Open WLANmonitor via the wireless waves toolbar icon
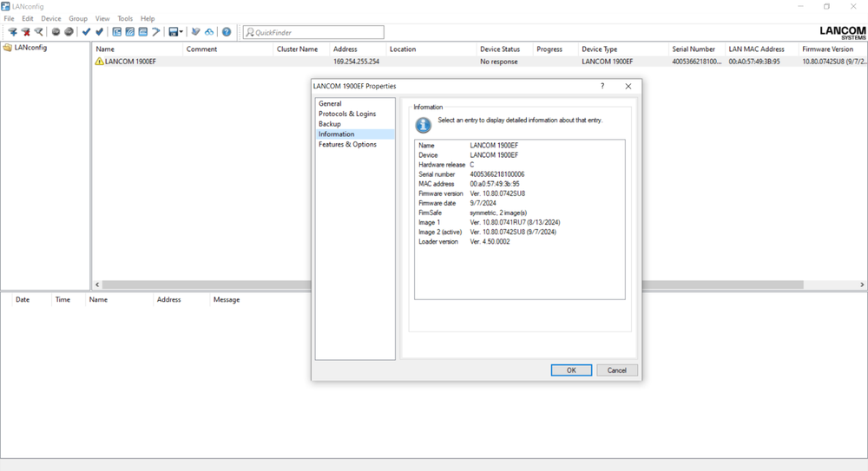Image resolution: width=868 pixels, height=471 pixels. tap(130, 32)
